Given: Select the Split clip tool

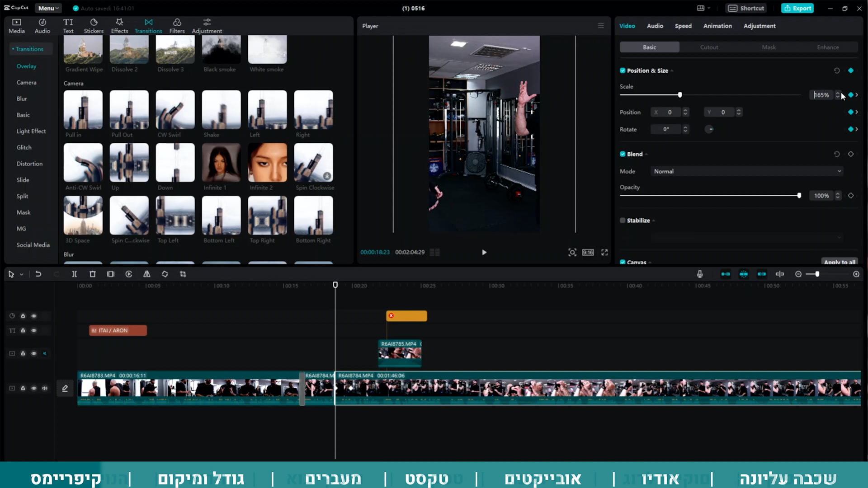Looking at the screenshot, I should point(75,274).
